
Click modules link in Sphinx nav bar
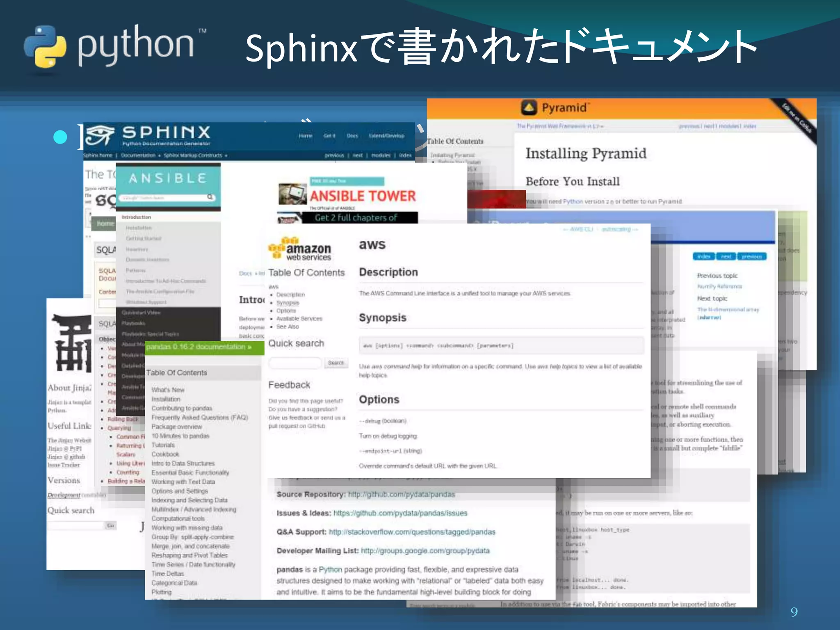381,155
